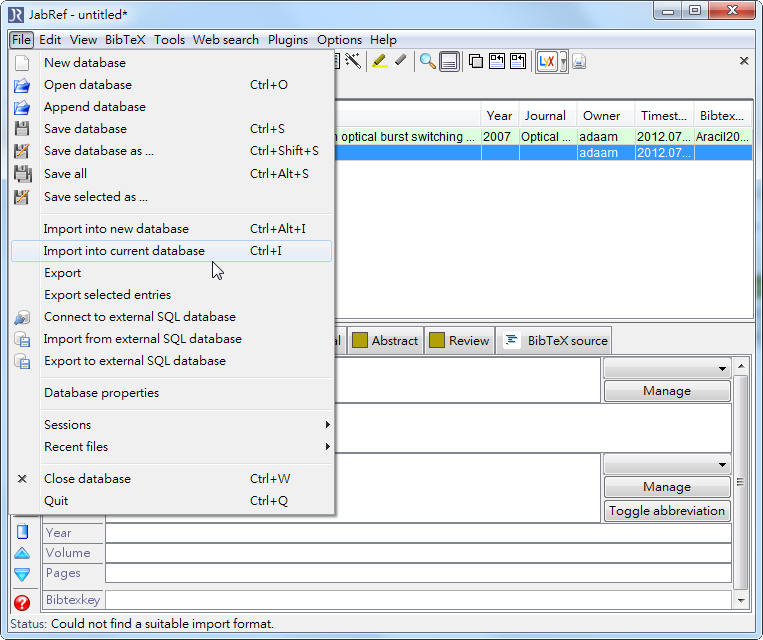
Task: Select Export menu entry
Action: 171,273
